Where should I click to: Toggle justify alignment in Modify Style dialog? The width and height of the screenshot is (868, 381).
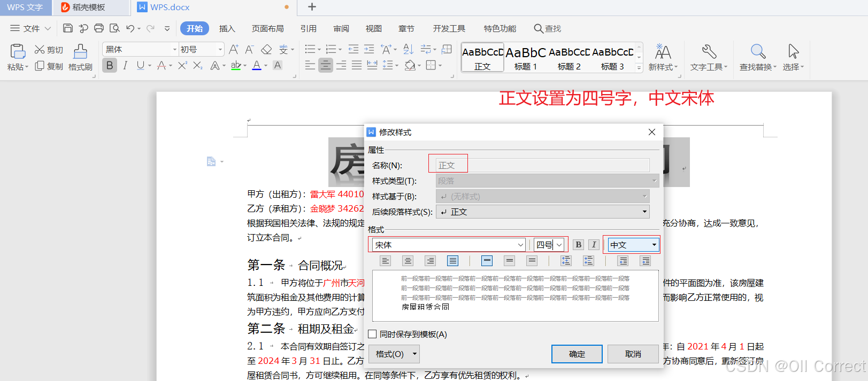pyautogui.click(x=453, y=261)
